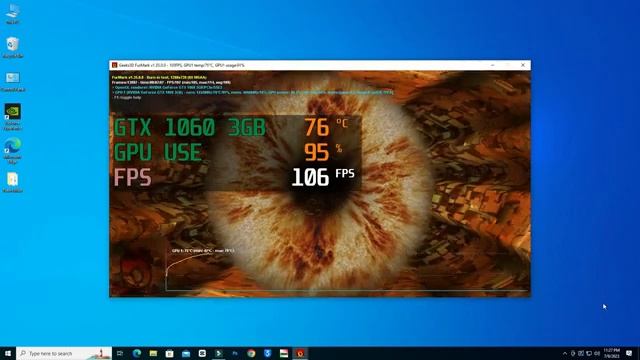
Task: Open the Recycle Bin desktop icon
Action: [13, 47]
